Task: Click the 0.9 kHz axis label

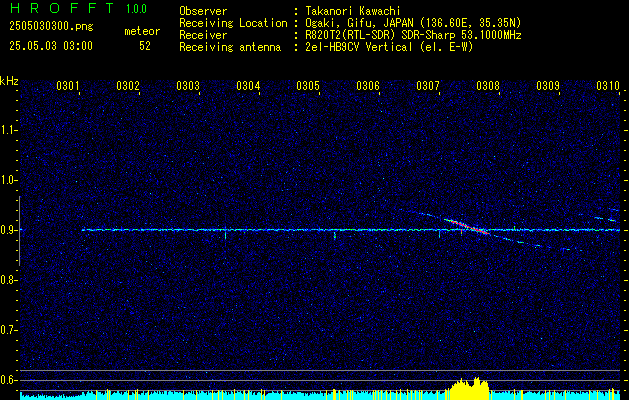Action: 8,230
